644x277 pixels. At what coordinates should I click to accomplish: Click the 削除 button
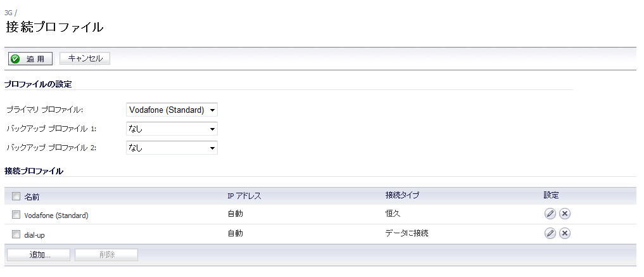pos(106,255)
